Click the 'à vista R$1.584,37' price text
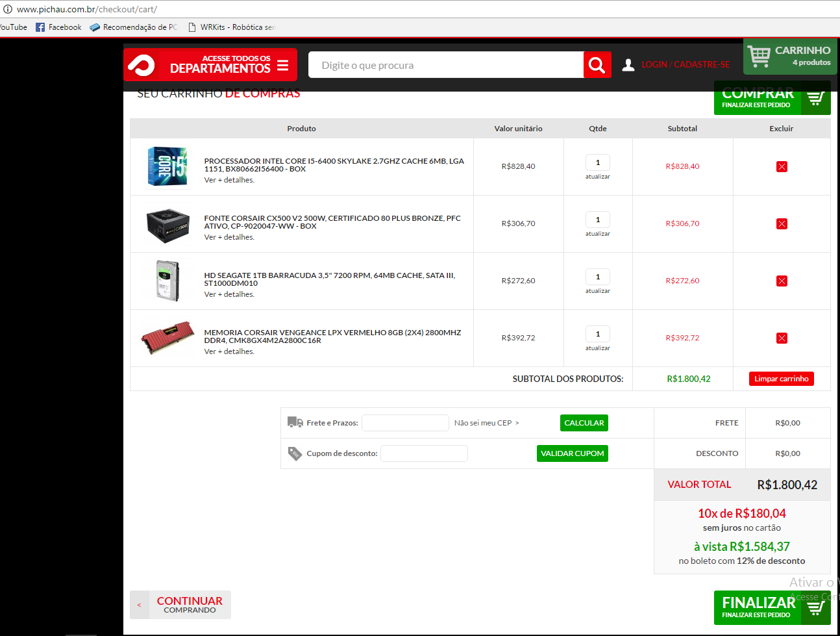840x636 pixels. pyautogui.click(x=742, y=546)
